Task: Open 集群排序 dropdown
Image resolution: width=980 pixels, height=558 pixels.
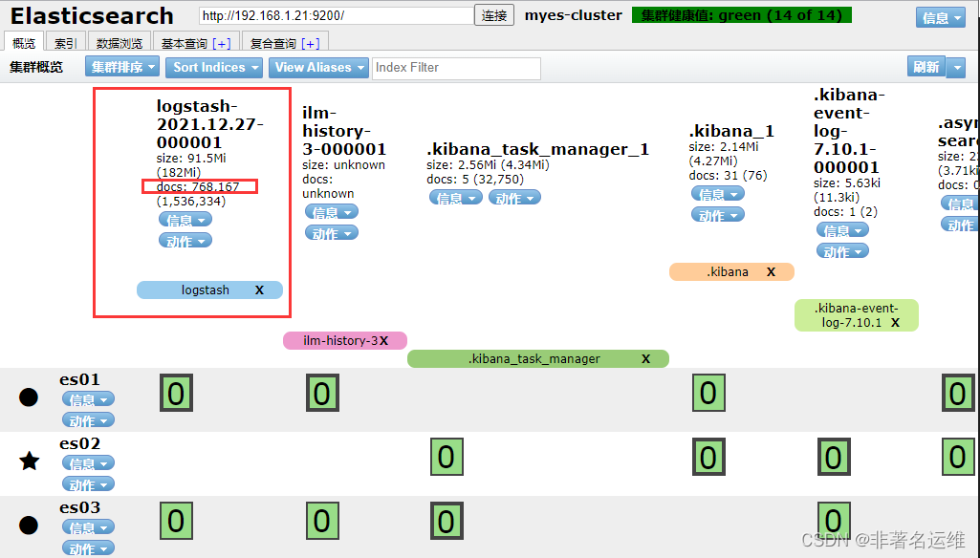Action: coord(122,67)
